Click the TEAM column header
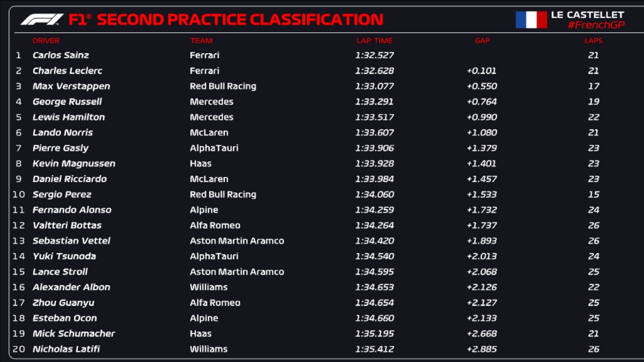 point(201,41)
